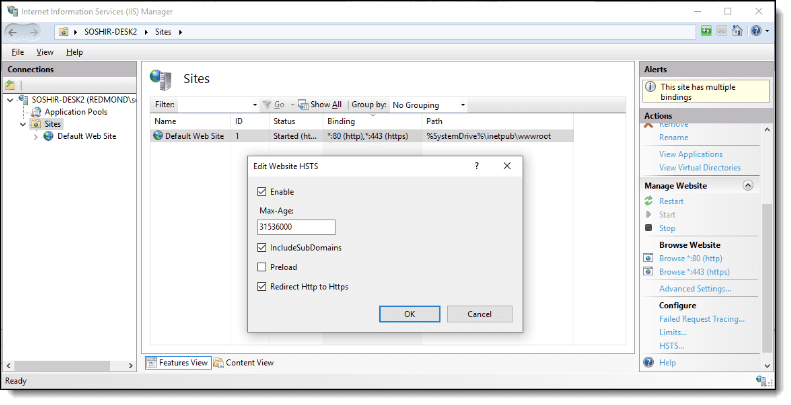Click the Stop website black square icon

[649, 228]
